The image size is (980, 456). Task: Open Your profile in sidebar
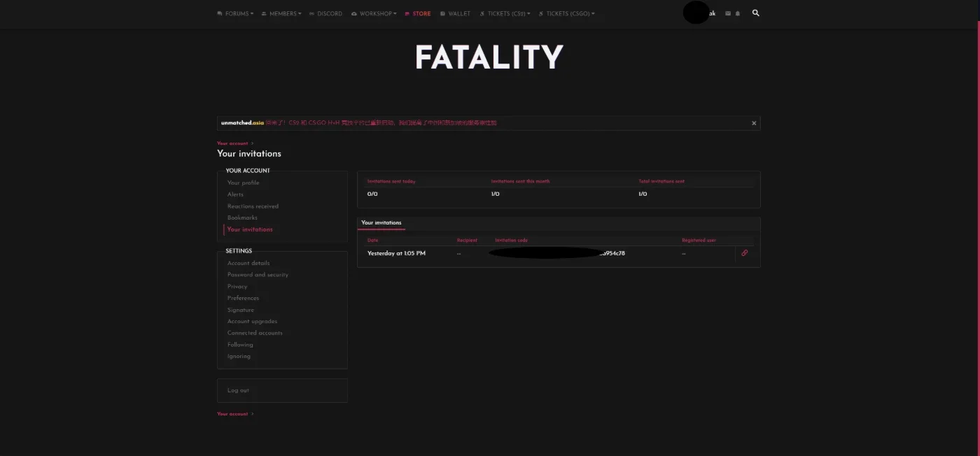click(x=243, y=183)
